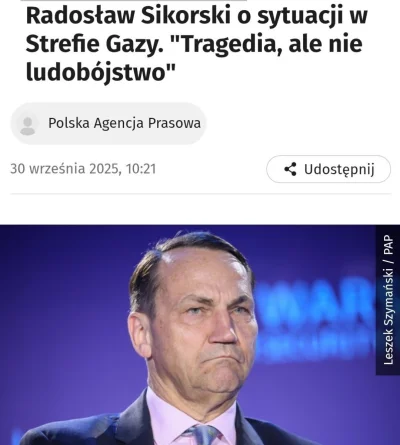Click the gray author avatar icon
The height and width of the screenshot is (445, 400).
click(28, 125)
